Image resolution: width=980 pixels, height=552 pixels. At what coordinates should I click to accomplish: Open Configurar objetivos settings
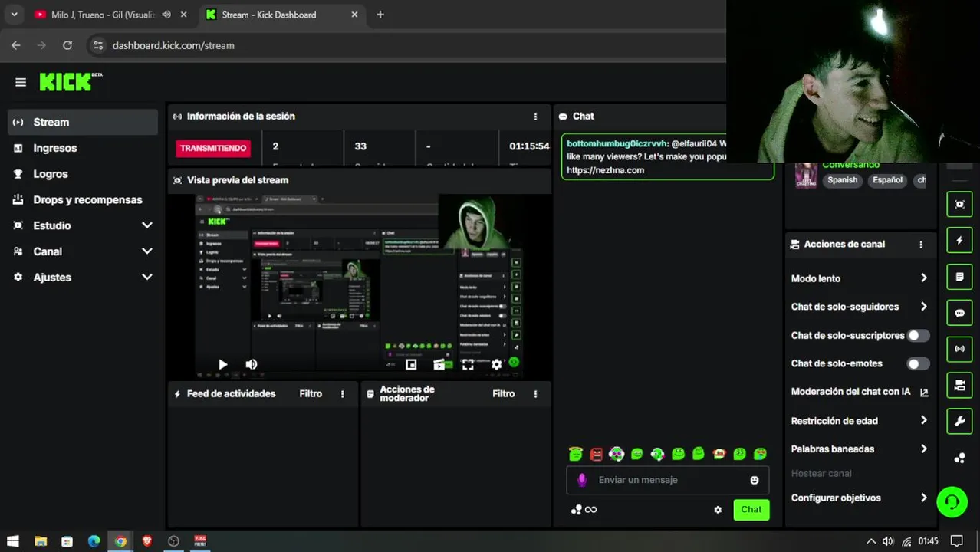click(x=860, y=498)
